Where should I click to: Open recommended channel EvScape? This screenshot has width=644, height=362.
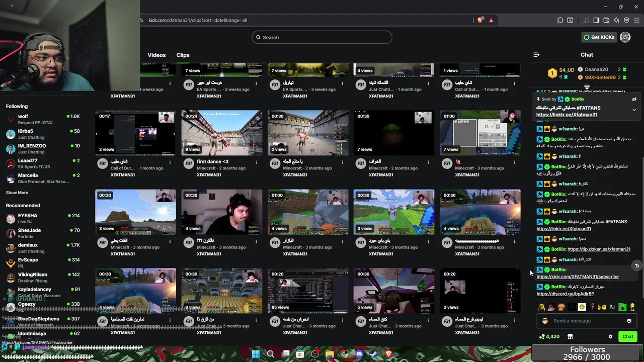(43, 262)
